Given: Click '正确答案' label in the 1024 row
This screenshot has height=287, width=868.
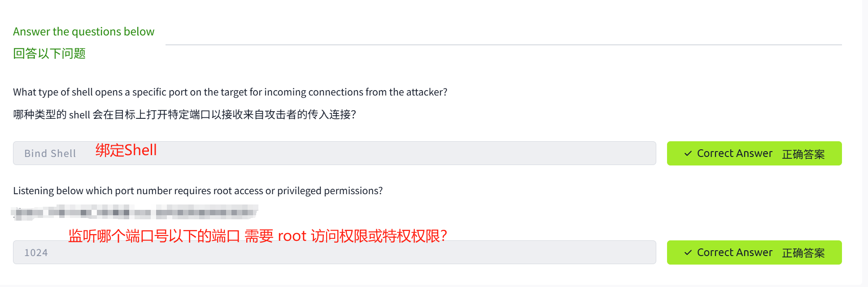Looking at the screenshot, I should point(803,253).
